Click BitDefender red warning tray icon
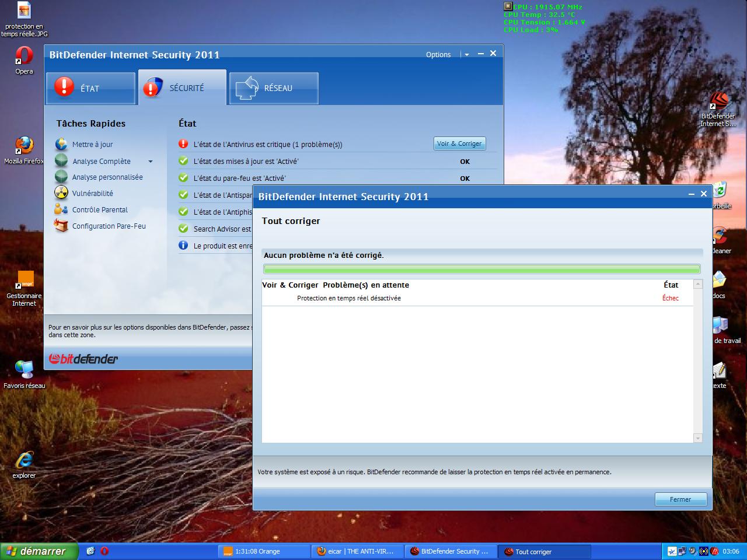747x560 pixels. tap(715, 551)
